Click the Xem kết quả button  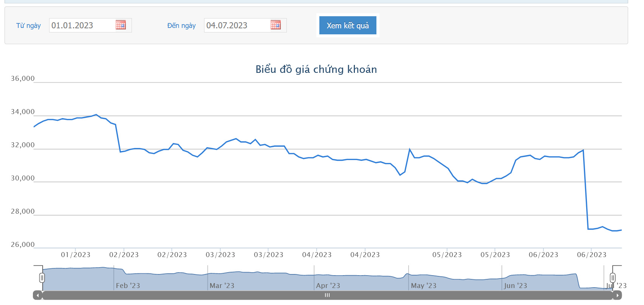click(348, 25)
